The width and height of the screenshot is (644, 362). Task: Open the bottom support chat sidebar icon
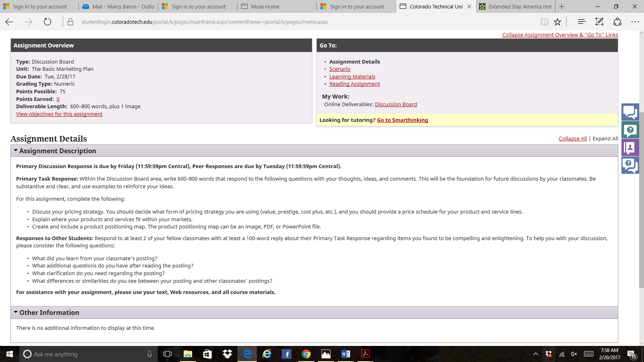pos(630,165)
